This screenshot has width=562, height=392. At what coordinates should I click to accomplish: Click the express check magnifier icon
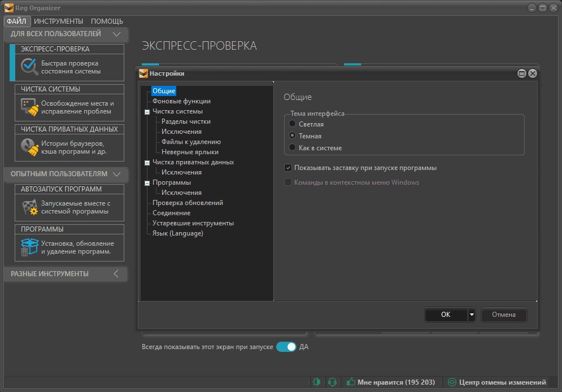29,67
